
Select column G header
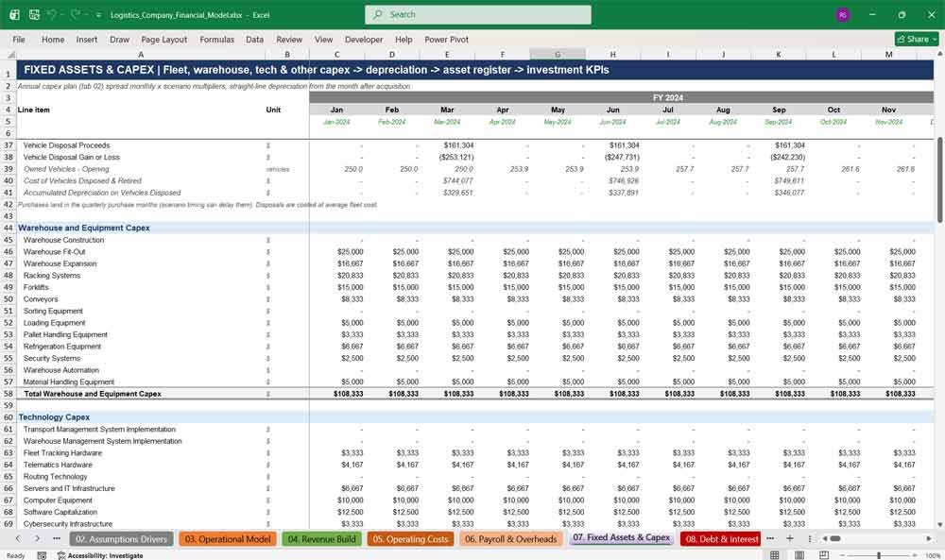[558, 54]
